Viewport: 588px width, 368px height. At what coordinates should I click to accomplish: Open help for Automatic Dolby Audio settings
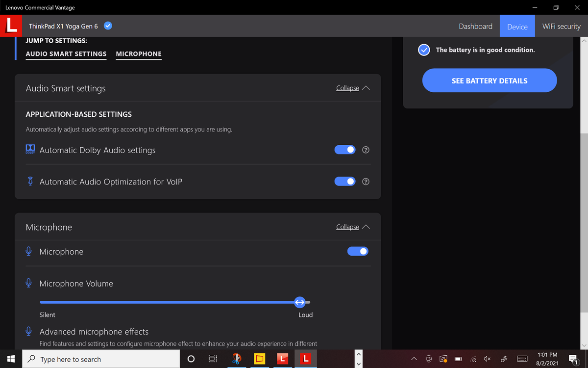[x=366, y=150]
